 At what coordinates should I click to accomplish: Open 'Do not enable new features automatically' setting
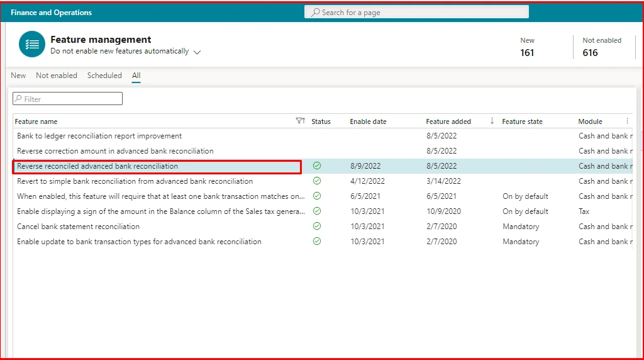[x=119, y=51]
